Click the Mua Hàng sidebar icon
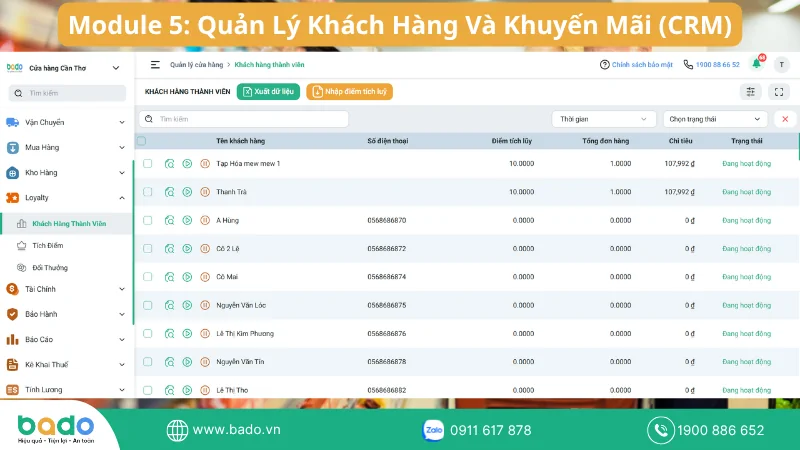Viewport: 800px width, 450px height. (12, 147)
